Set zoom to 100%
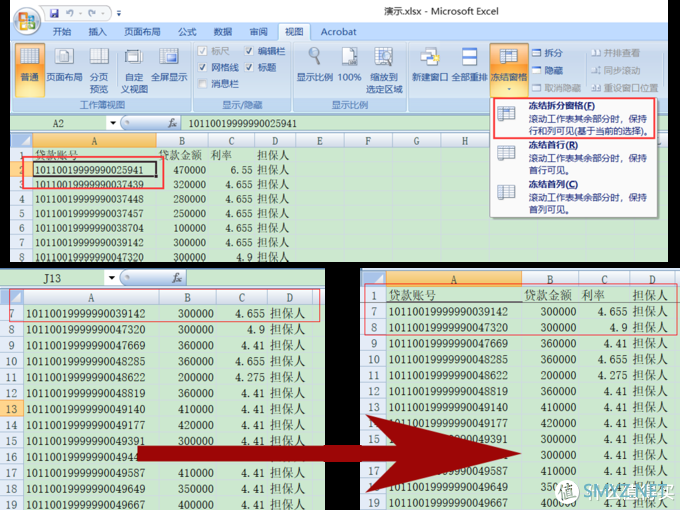Image resolution: width=680 pixels, height=510 pixels. tap(349, 66)
